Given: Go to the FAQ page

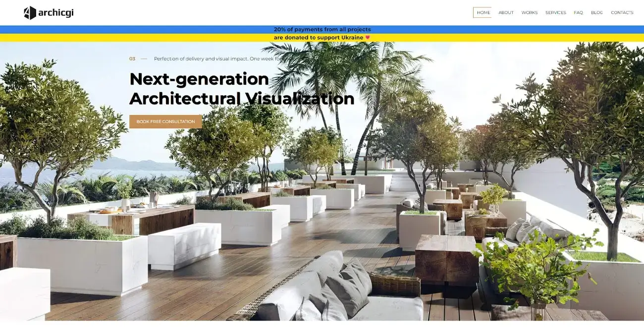Looking at the screenshot, I should click(578, 12).
